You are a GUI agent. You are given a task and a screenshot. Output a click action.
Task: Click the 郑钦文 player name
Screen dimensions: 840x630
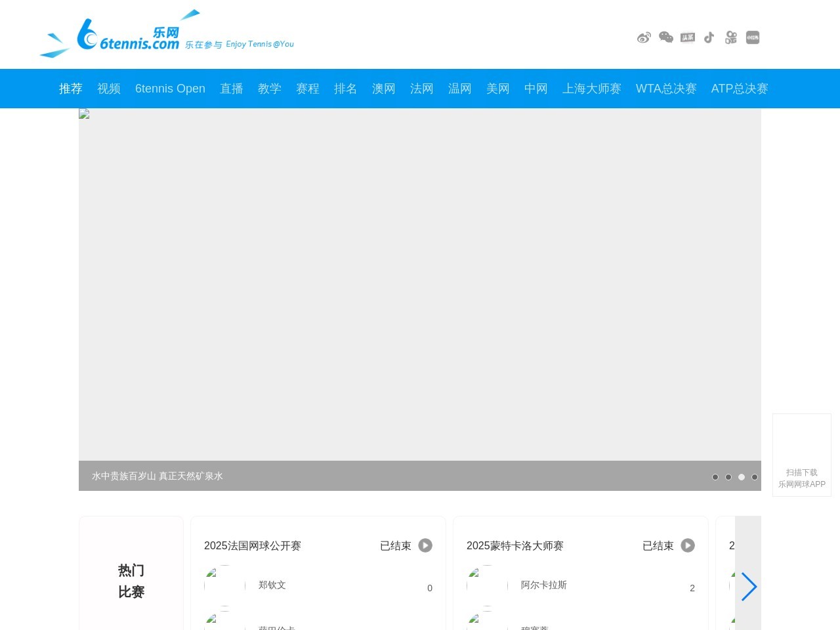272,585
